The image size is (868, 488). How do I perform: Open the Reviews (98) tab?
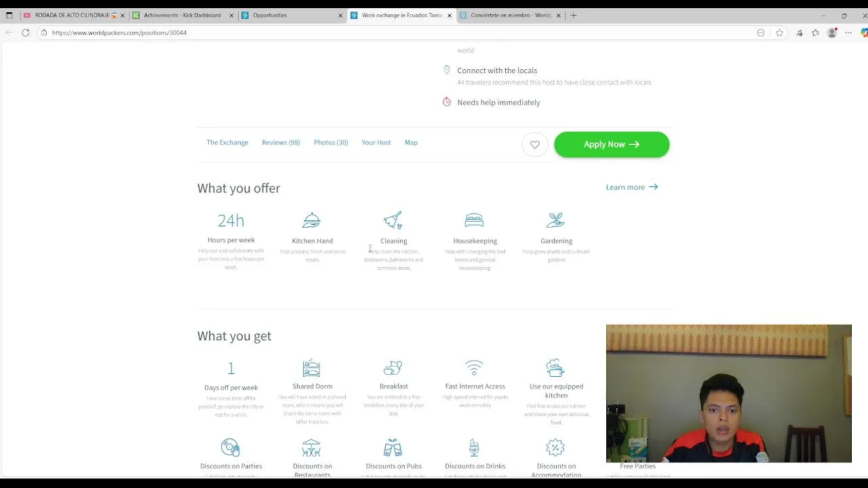281,142
